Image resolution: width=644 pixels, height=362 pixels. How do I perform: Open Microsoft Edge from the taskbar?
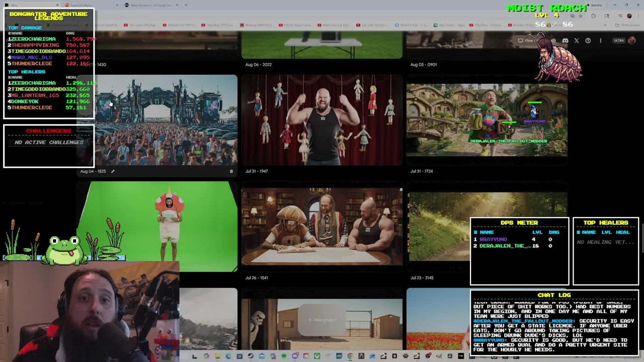[x=228, y=356]
